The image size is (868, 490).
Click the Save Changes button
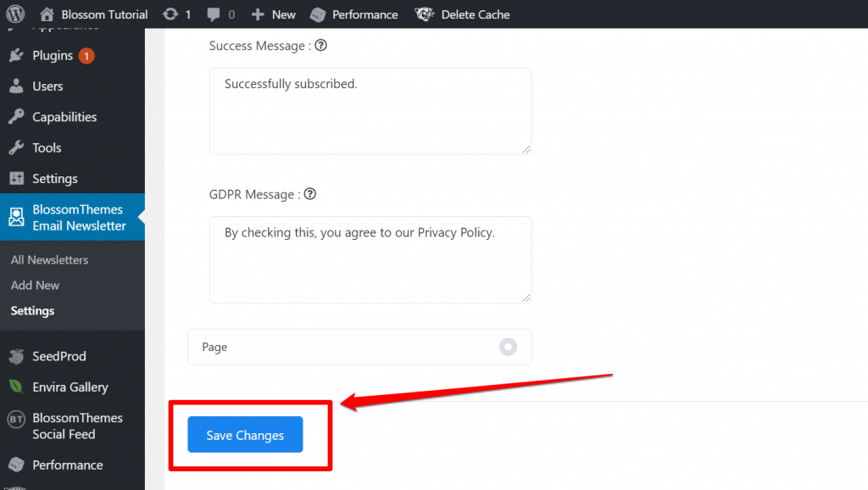tap(245, 435)
